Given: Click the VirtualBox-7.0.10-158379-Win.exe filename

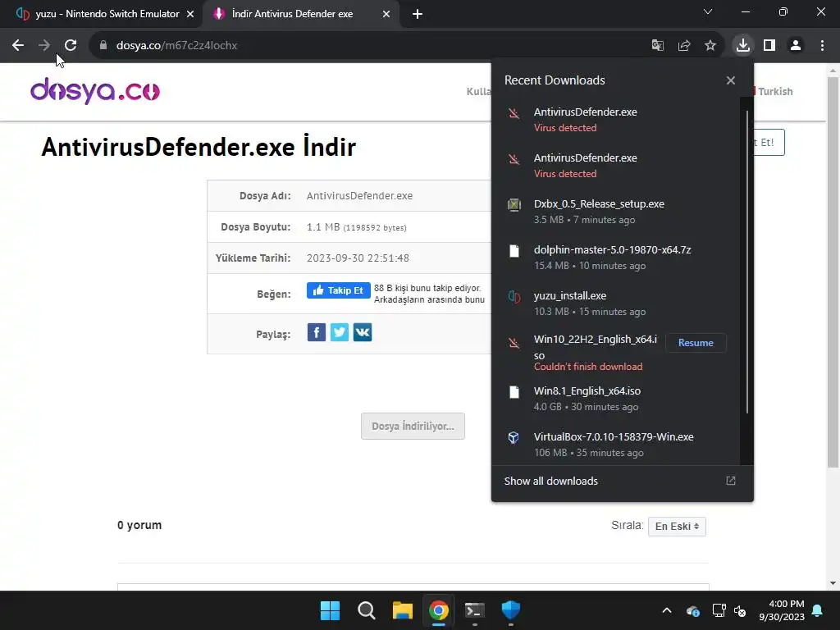Looking at the screenshot, I should [614, 436].
